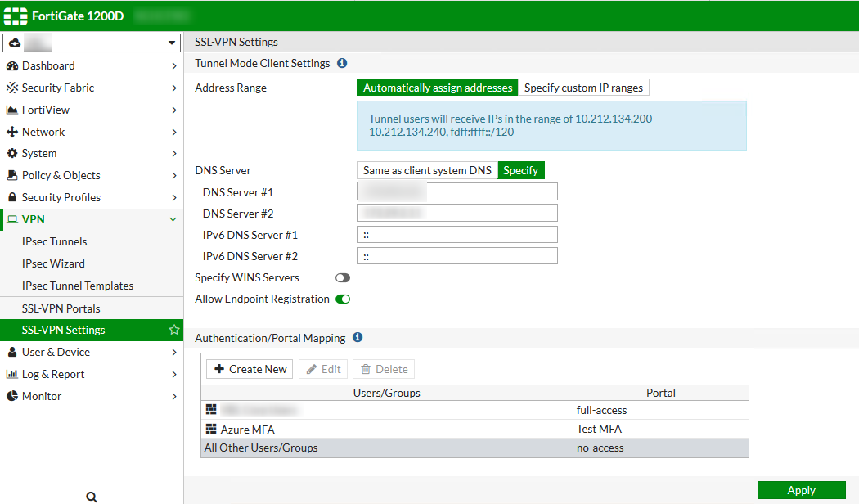Open the sidebar search magnifier
The image size is (859, 504).
click(x=92, y=497)
